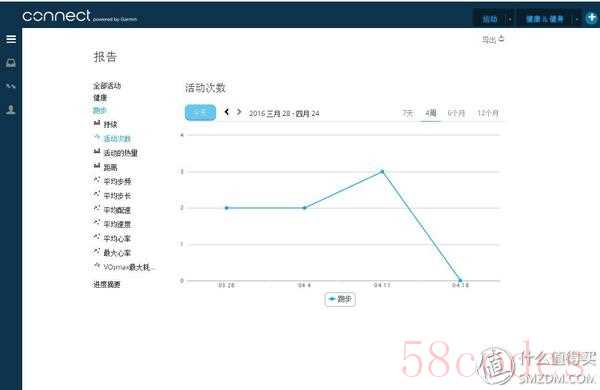This screenshot has height=390, width=600.
Task: Select 进度摘要 at the bottom of the list
Action: (x=107, y=284)
